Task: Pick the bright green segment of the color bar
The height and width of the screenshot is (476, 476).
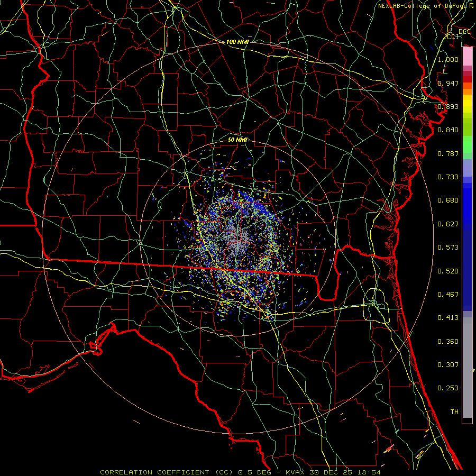Action: point(467,144)
